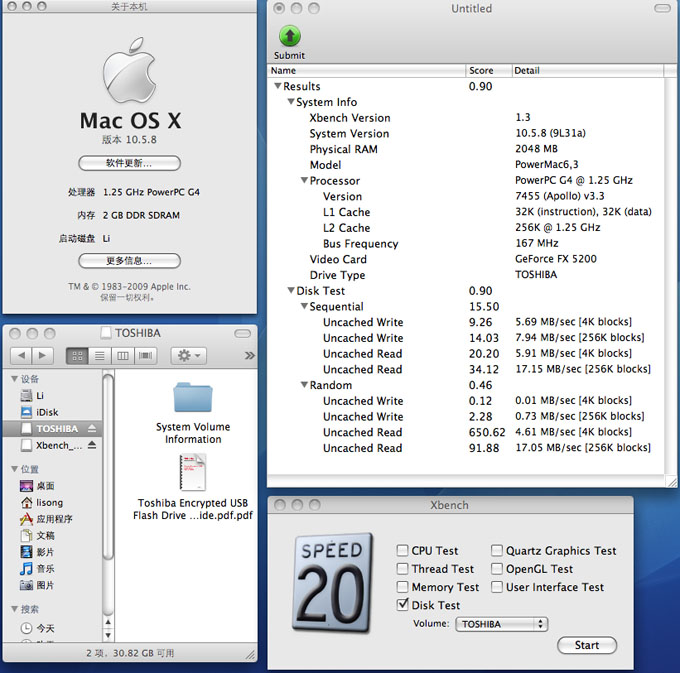Click the Xbench SPEED 20 logo
This screenshot has width=680, height=673.
point(333,582)
